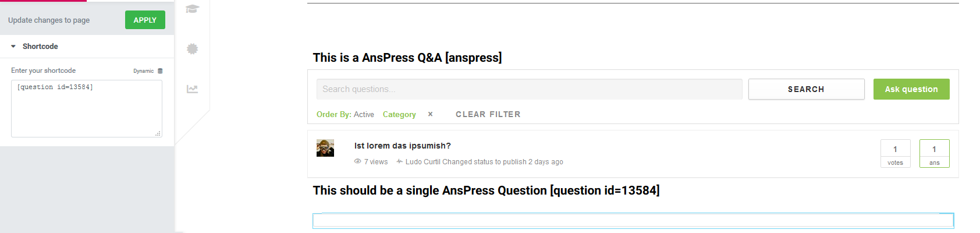Viewport: 980px width, 233px height.
Task: Click the 1 votes counter box
Action: click(x=895, y=154)
